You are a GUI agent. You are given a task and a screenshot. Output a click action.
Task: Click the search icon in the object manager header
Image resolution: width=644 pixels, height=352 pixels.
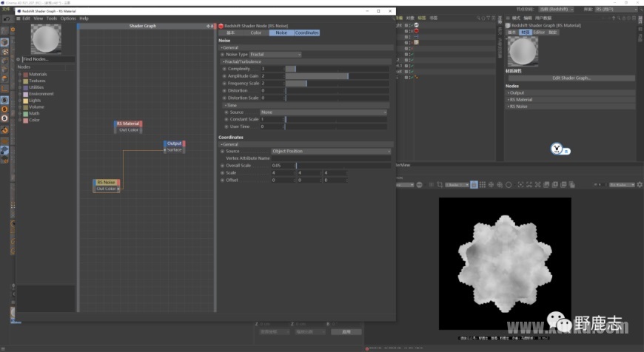click(478, 18)
